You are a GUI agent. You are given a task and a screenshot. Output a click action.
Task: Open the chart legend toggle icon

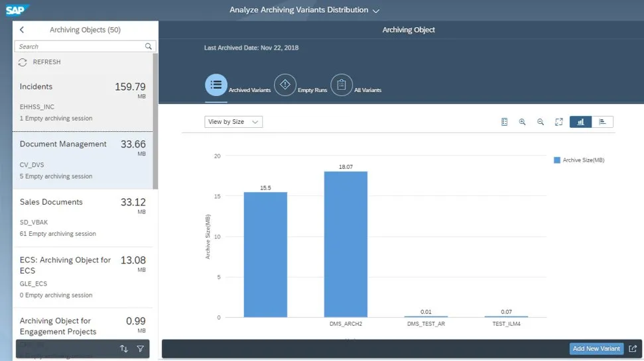(504, 122)
